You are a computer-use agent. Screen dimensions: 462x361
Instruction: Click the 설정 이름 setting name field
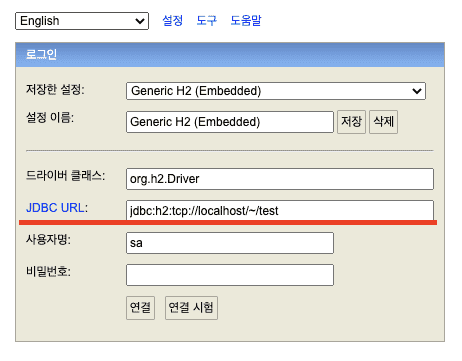click(230, 122)
